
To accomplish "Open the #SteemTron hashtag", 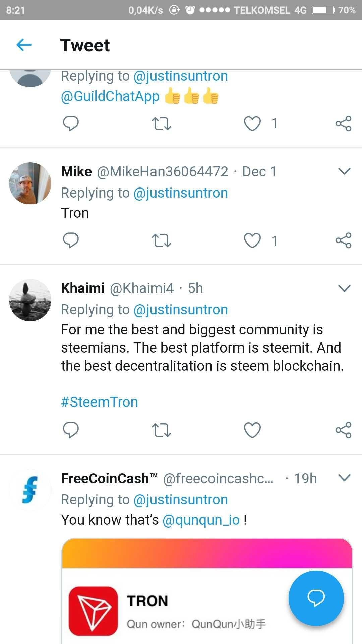I will pyautogui.click(x=100, y=402).
